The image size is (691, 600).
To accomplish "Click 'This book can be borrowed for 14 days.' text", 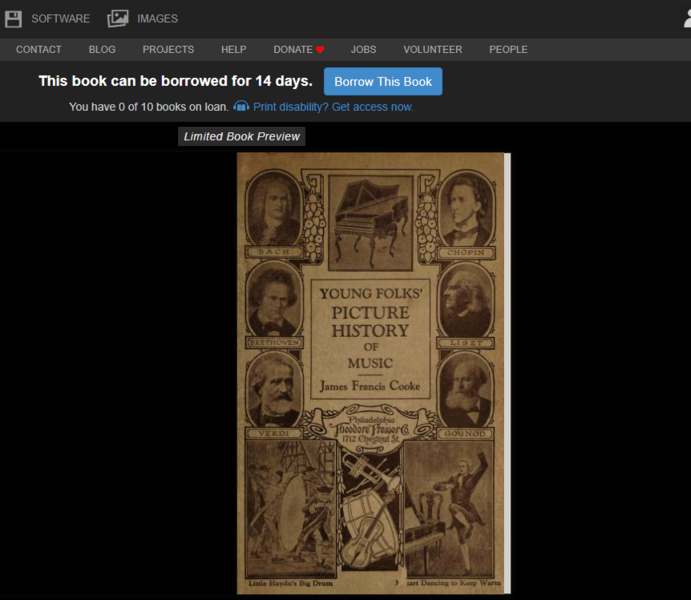I will click(175, 81).
